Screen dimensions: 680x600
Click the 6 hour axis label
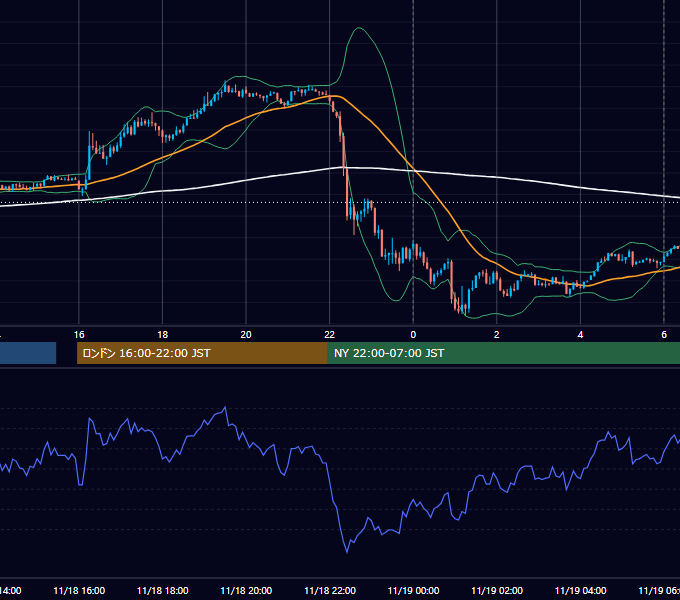point(664,335)
